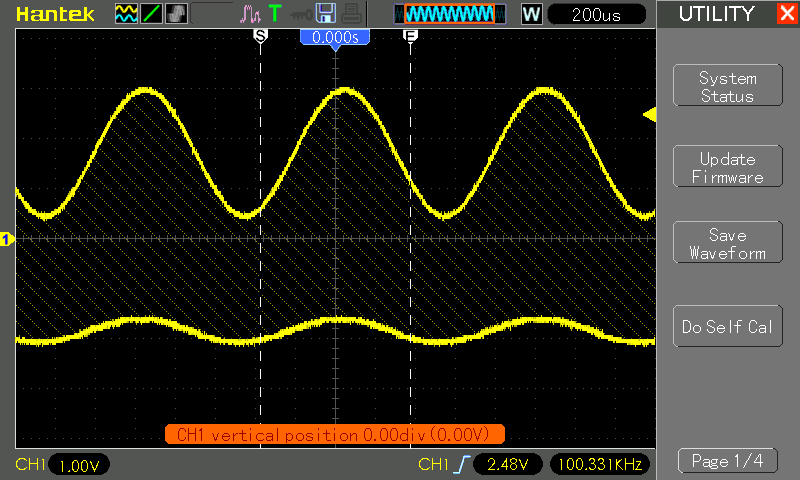Click the CH1 ground level marker
800x480 pixels.
click(x=7, y=239)
